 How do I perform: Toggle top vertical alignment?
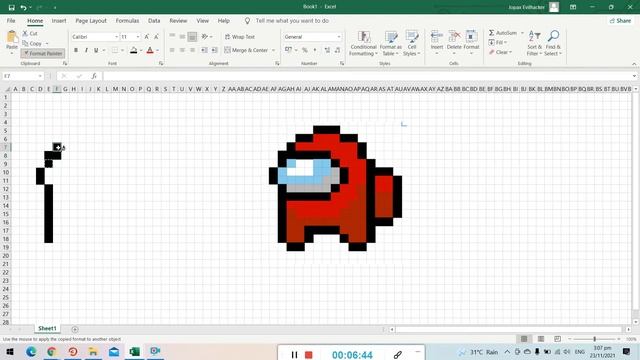pos(172,37)
